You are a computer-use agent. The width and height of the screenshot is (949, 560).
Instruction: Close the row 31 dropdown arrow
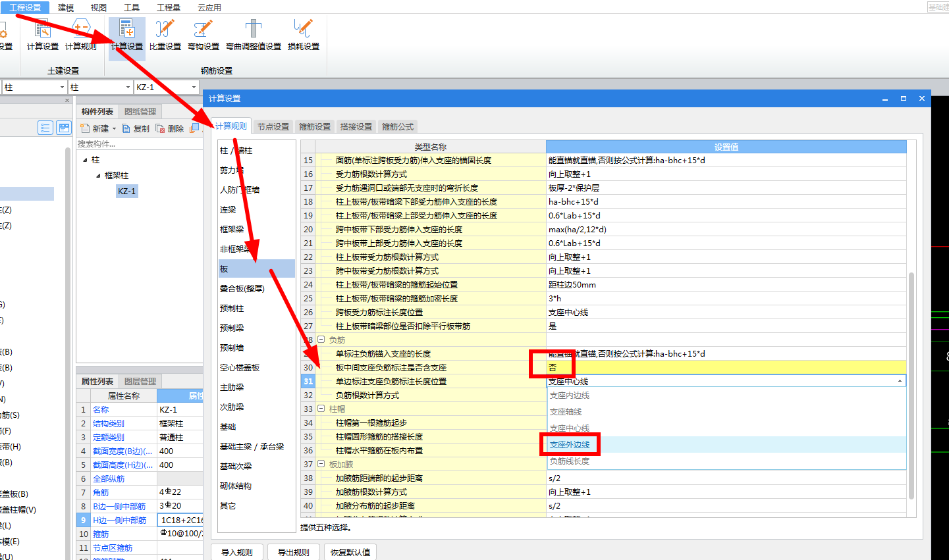tap(900, 381)
